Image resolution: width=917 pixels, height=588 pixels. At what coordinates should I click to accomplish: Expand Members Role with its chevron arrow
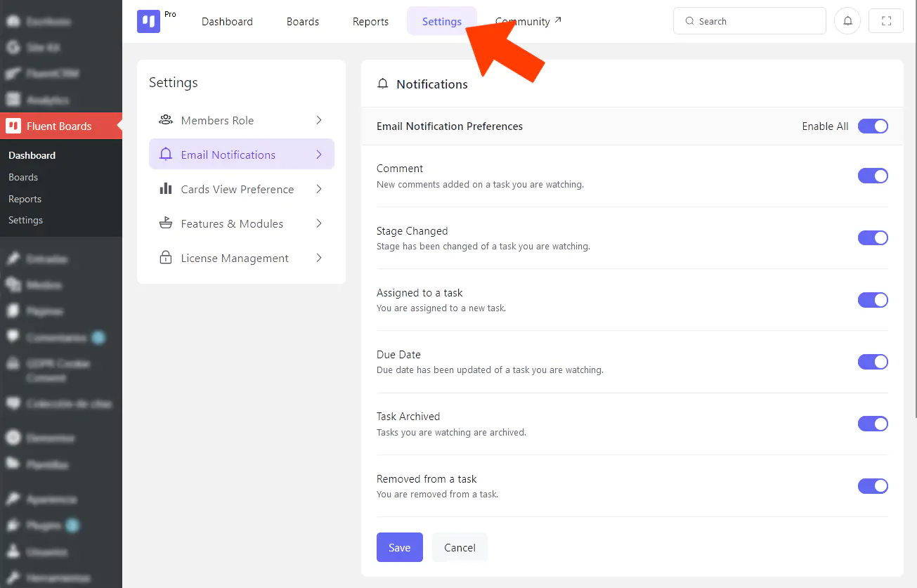[319, 120]
